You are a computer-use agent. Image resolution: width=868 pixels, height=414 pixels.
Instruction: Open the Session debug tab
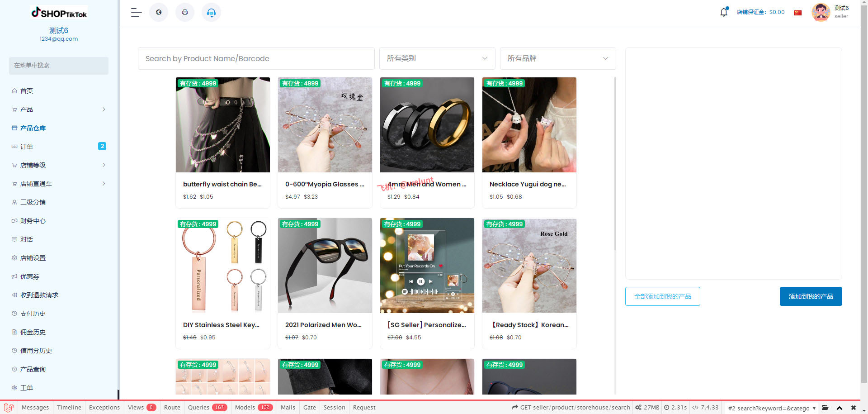point(335,408)
